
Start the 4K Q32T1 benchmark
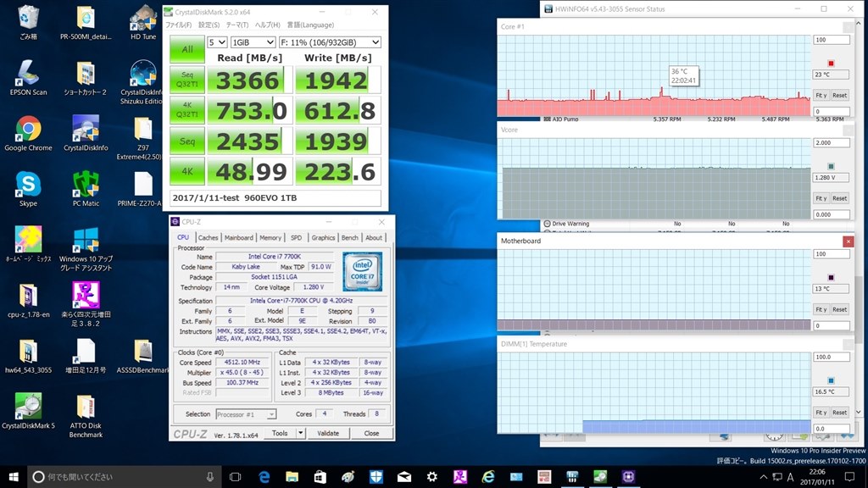(x=187, y=110)
